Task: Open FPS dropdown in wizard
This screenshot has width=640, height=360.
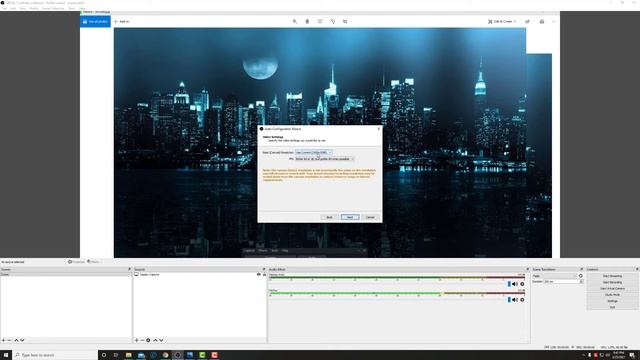Action: [x=324, y=159]
